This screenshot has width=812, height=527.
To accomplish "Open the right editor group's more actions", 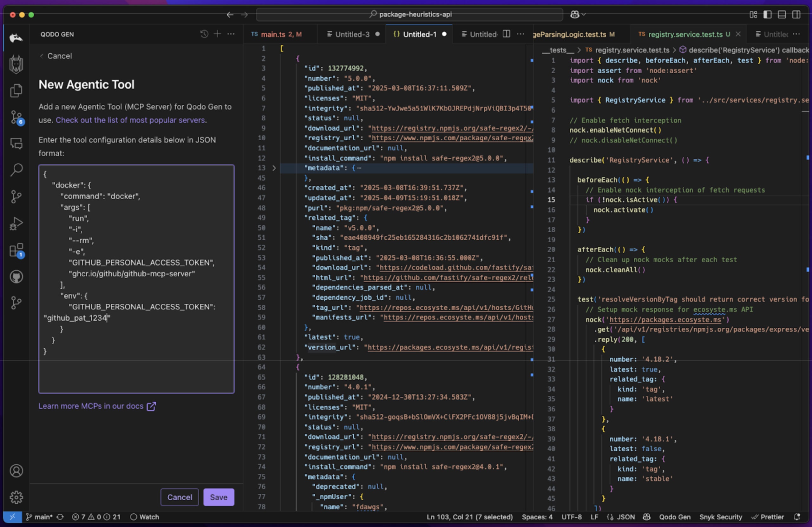I will click(796, 34).
